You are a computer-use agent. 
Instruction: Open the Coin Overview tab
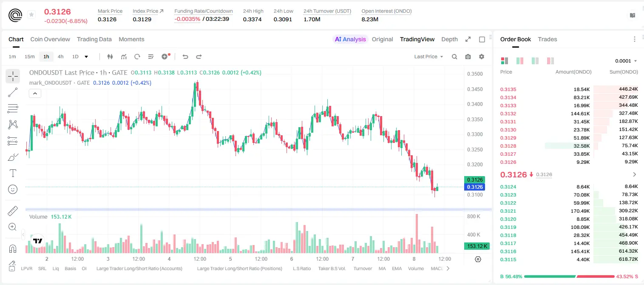coord(50,39)
